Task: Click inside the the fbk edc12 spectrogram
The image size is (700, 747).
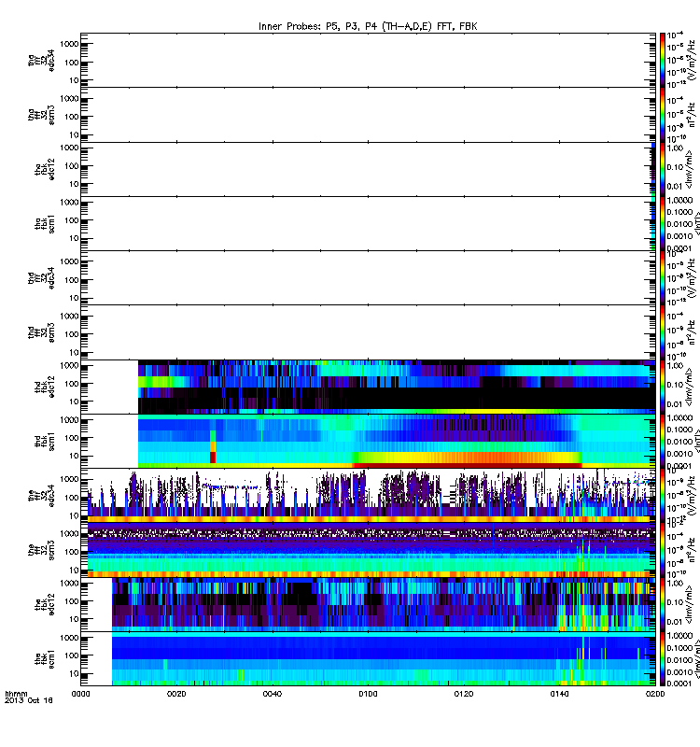Action: tap(384, 604)
